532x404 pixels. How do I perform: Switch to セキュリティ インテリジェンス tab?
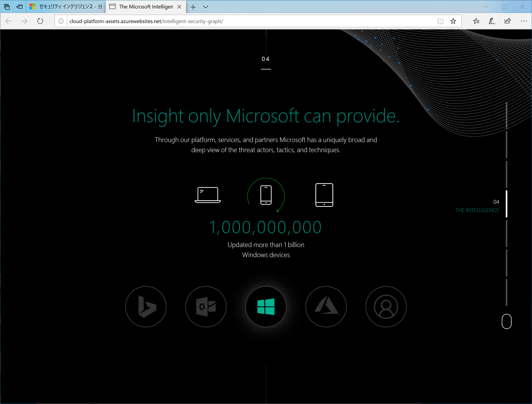(66, 7)
